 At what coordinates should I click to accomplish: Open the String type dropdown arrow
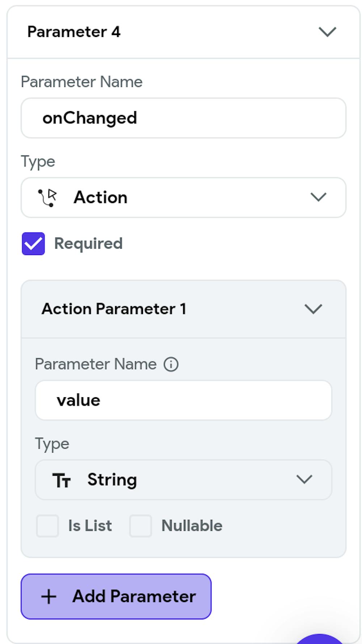click(304, 480)
